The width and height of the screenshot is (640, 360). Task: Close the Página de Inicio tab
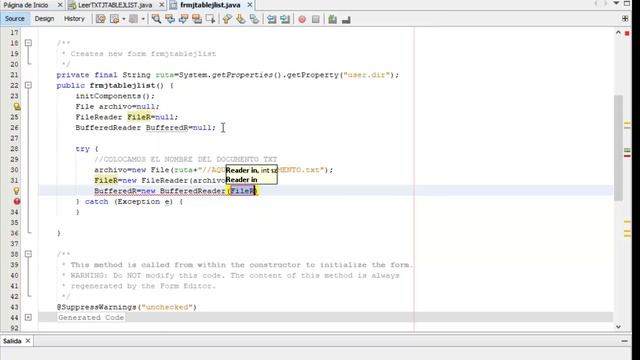coord(60,5)
